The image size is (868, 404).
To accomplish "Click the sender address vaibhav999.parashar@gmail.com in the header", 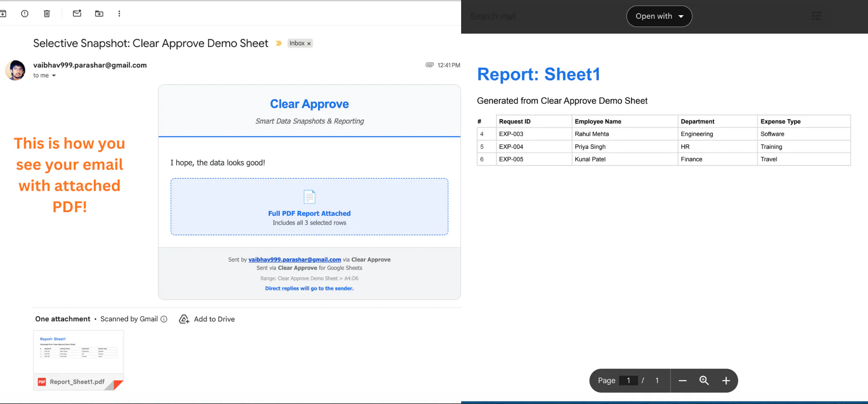I will click(x=90, y=65).
